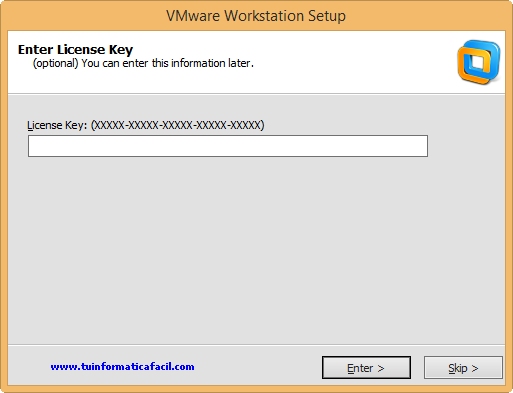The image size is (513, 393).
Task: Click the "(optional) You can enter this information later." text
Action: point(143,63)
